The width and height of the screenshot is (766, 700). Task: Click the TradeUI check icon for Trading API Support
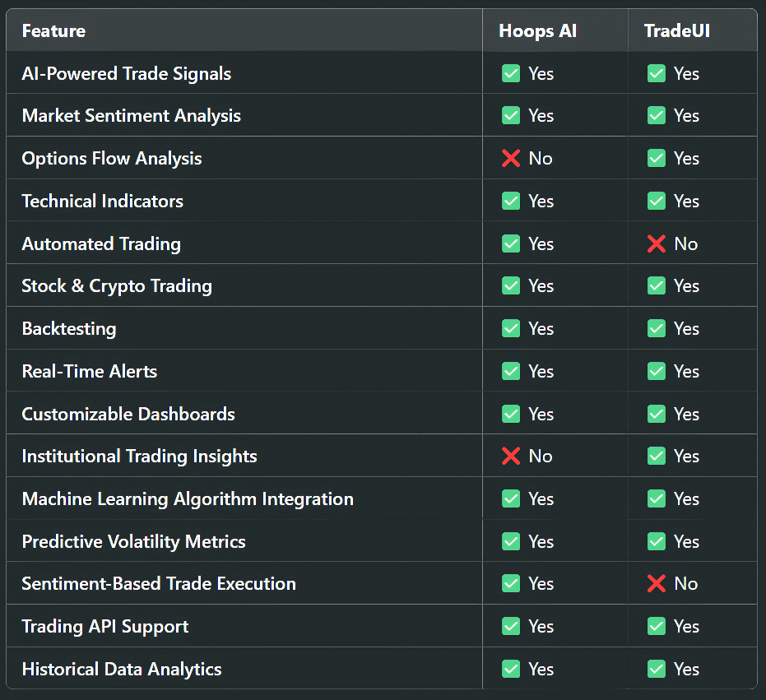657,626
